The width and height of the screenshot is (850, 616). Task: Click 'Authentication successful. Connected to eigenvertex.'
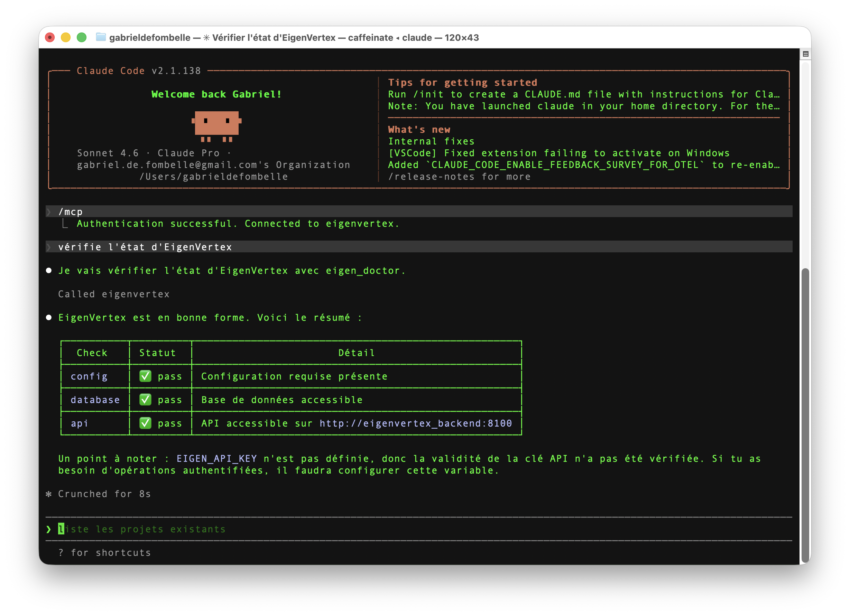[x=238, y=224]
